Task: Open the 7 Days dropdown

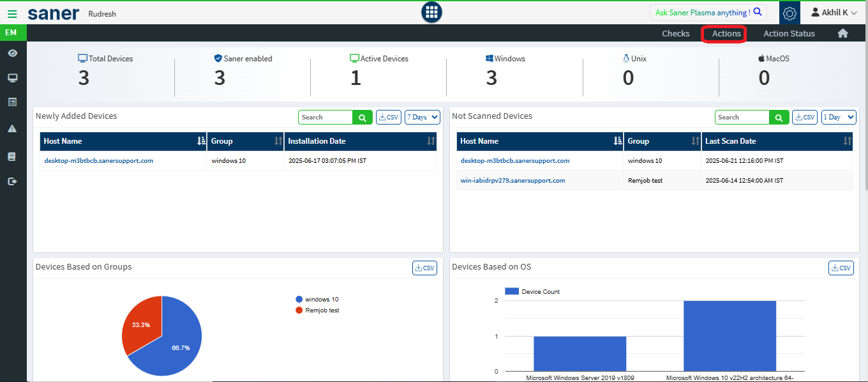Action: tap(423, 118)
